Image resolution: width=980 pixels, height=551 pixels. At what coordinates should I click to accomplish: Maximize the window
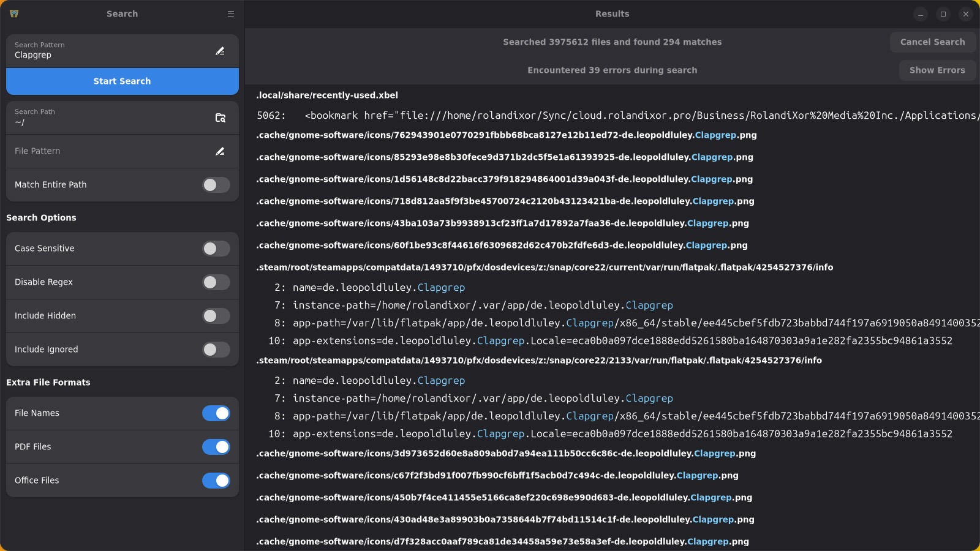943,14
